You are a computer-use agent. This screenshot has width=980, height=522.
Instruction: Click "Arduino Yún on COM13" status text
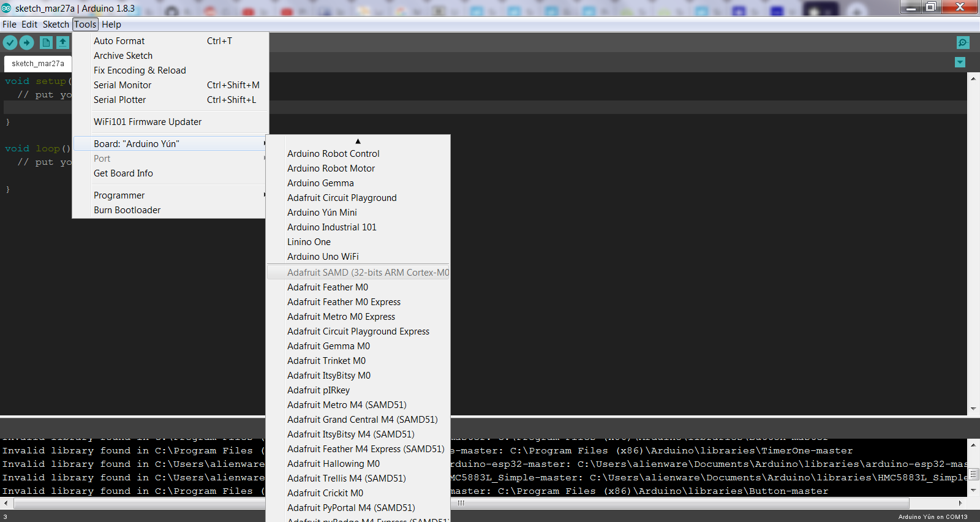point(933,516)
